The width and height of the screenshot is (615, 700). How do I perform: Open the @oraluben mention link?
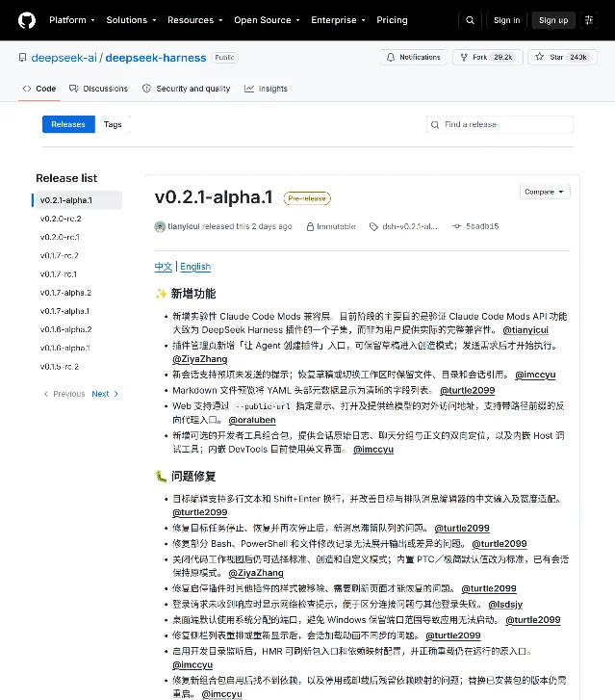(x=252, y=420)
